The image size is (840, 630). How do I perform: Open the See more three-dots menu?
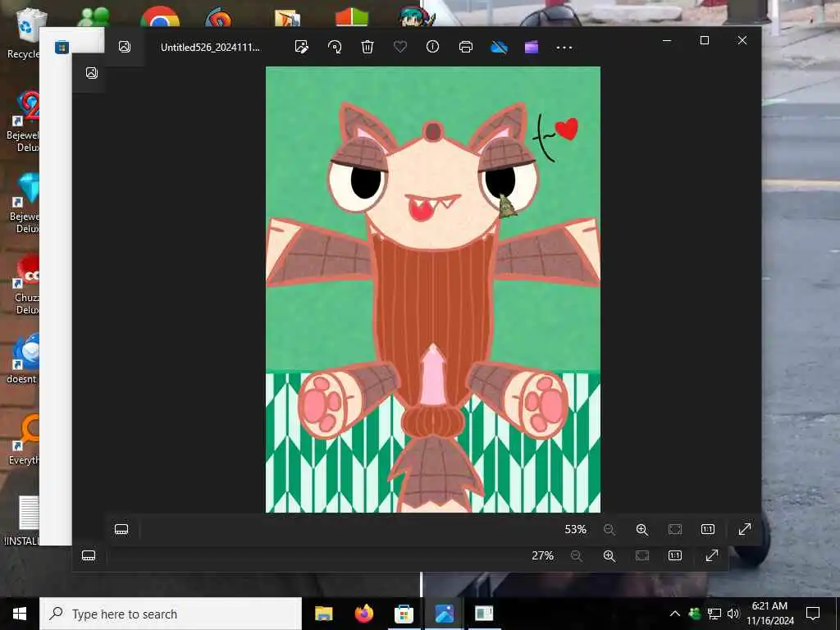564,48
